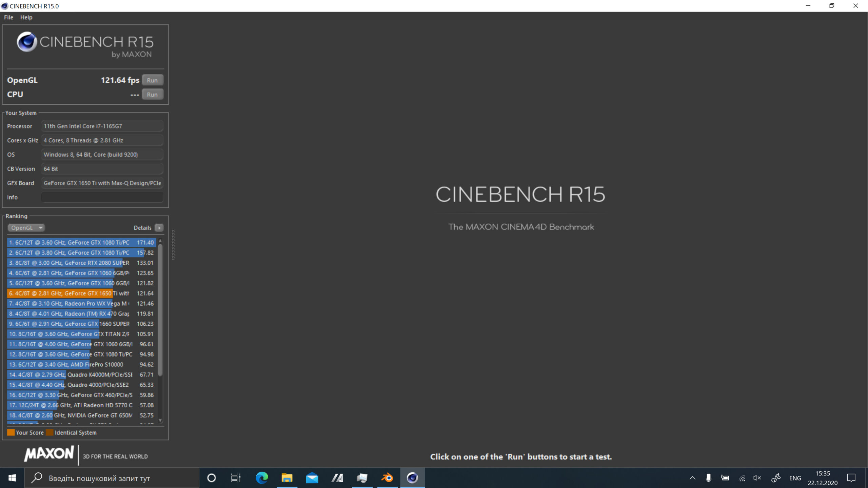Click the Windows taskbar search box
The height and width of the screenshot is (488, 868).
(112, 478)
